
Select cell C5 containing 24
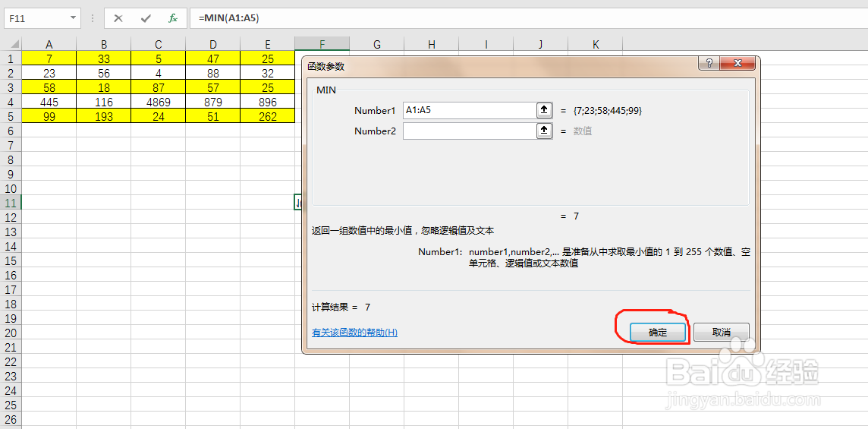[x=159, y=116]
